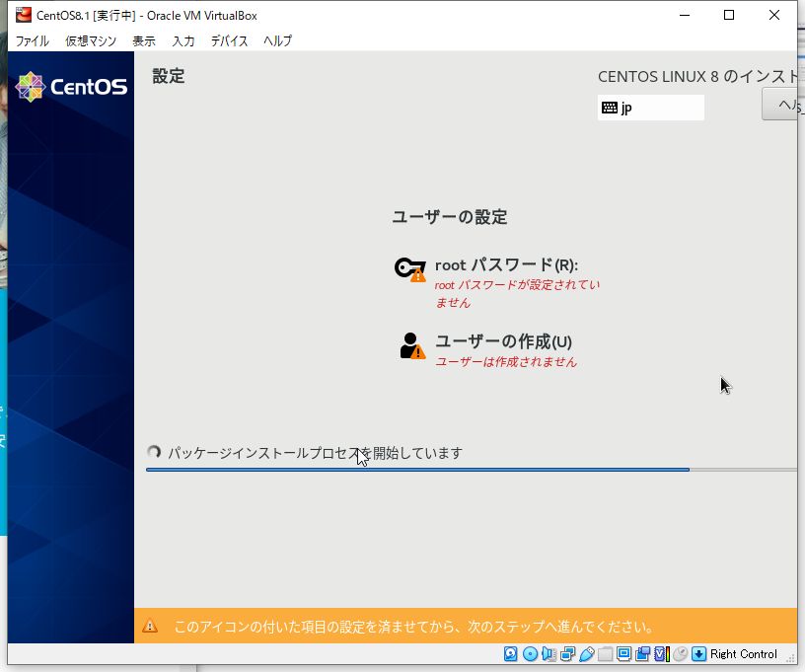Open the ヘルプ menu
Screen dimensions: 805x672
click(x=277, y=40)
